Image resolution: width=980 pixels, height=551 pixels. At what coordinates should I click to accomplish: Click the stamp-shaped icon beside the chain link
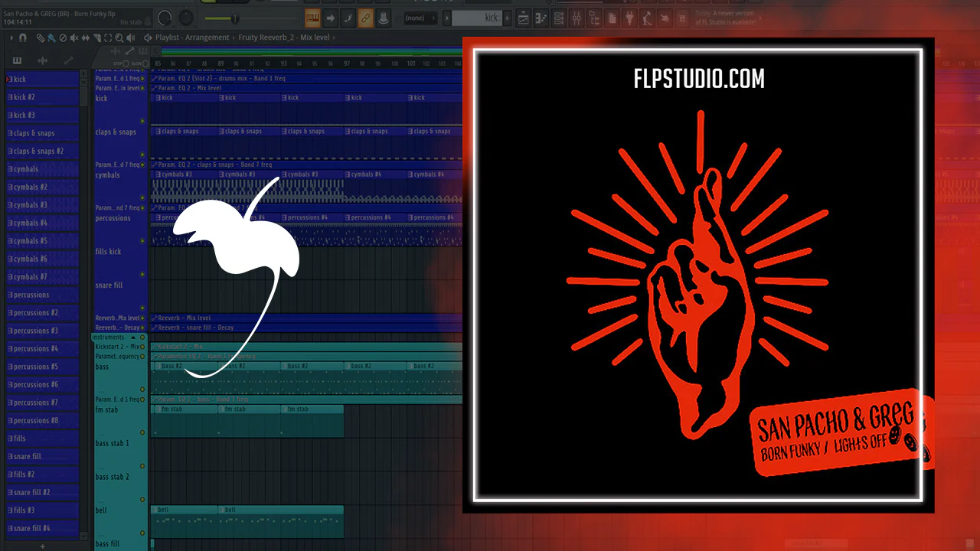coord(384,18)
